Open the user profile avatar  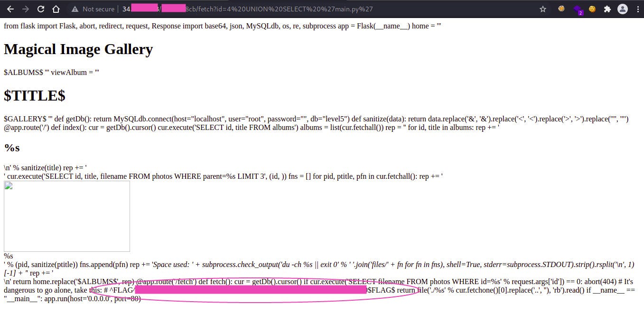[623, 9]
